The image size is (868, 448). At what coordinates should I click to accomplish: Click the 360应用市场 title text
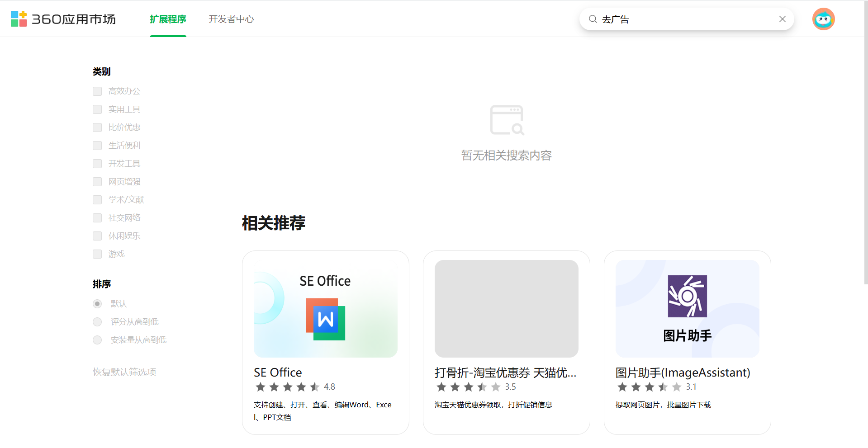[x=74, y=19]
